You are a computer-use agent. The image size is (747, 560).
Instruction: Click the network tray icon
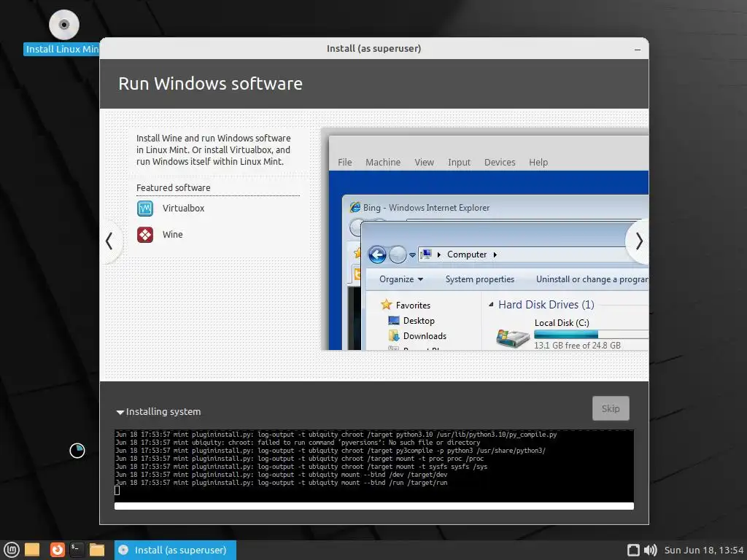click(x=633, y=550)
